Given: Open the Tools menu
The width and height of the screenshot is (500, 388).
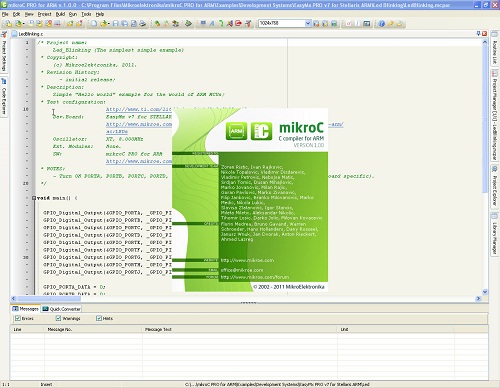Looking at the screenshot, I should (x=86, y=14).
